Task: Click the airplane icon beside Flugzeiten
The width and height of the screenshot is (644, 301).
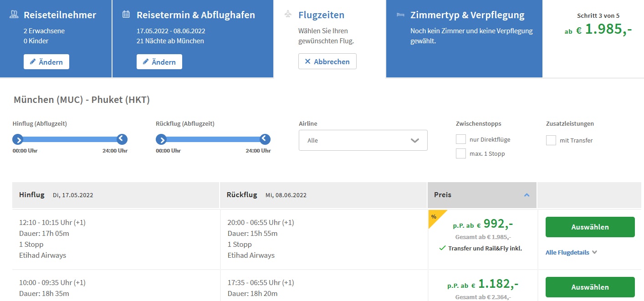Action: pos(288,15)
